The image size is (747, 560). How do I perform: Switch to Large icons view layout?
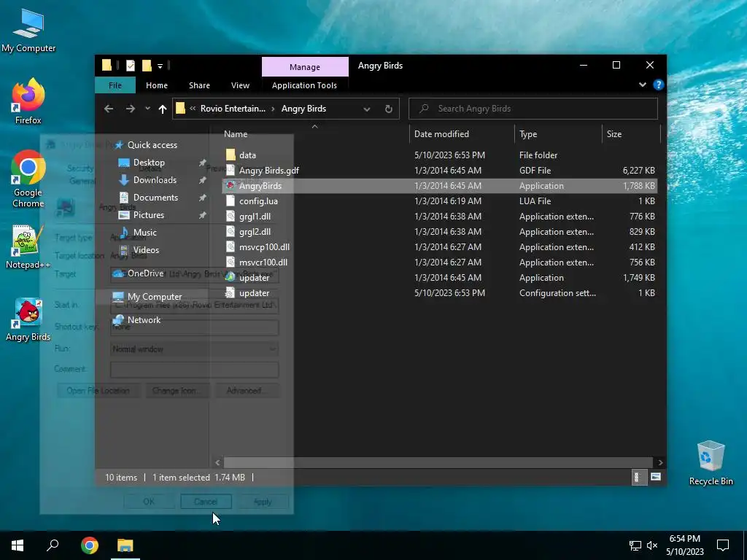(x=656, y=477)
